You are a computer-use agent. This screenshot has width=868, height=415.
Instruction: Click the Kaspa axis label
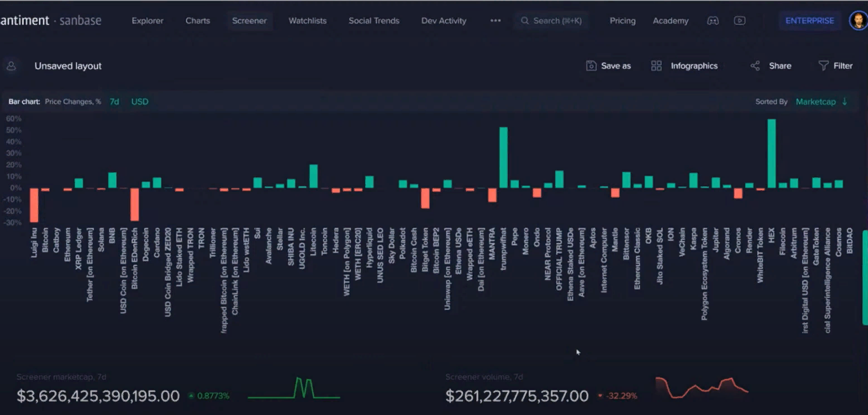click(693, 239)
